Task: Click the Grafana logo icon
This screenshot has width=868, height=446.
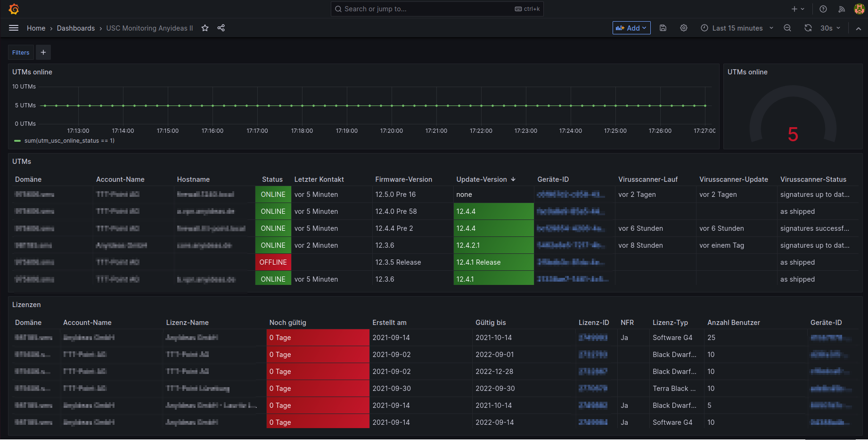Action: [x=14, y=9]
